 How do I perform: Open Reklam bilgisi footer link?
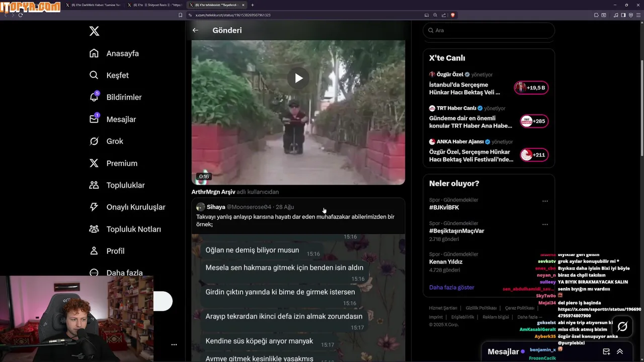pos(496,317)
